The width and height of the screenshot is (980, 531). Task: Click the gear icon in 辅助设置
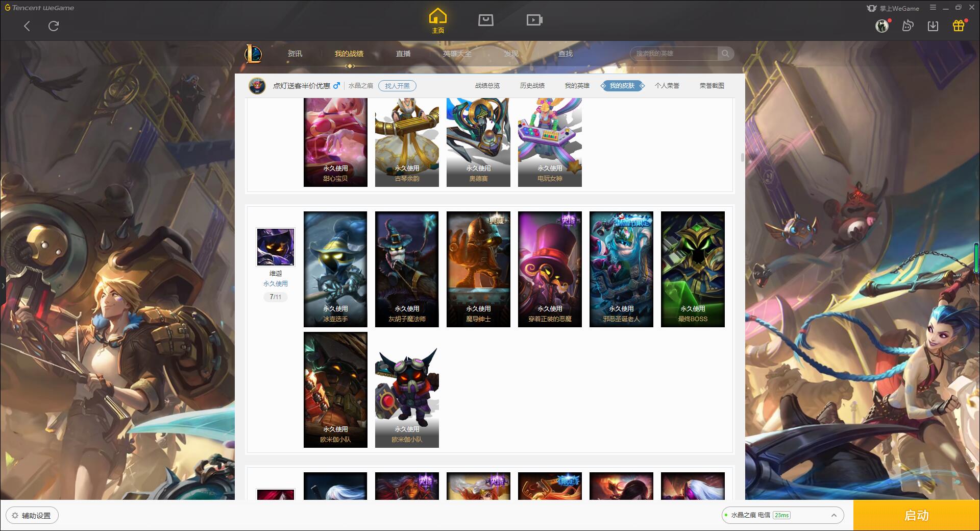click(15, 516)
